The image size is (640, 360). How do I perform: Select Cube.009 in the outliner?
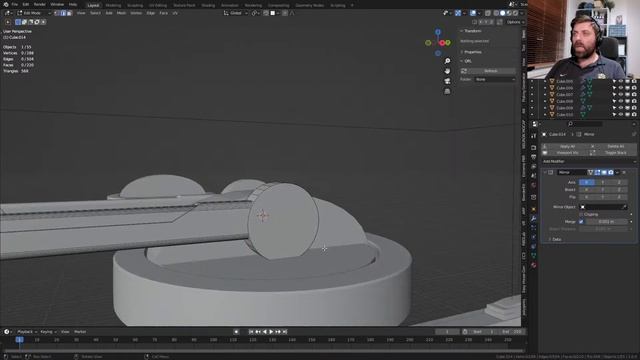(x=564, y=108)
